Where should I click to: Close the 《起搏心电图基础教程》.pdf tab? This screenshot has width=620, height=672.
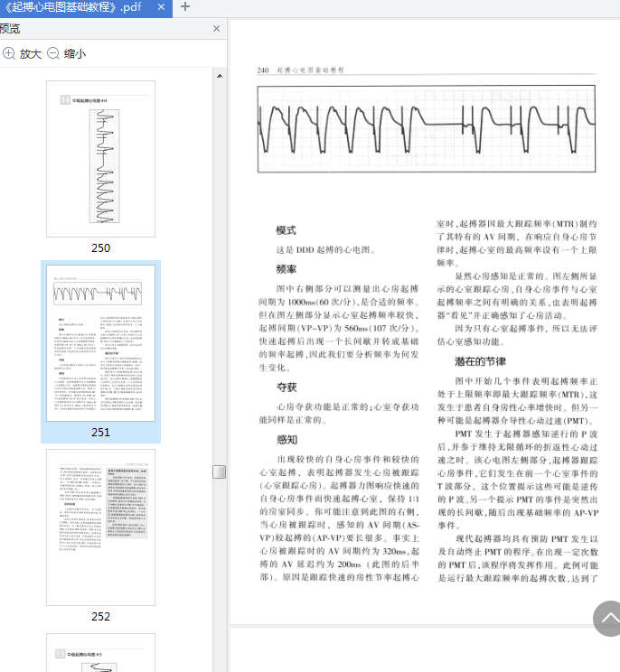(161, 7)
